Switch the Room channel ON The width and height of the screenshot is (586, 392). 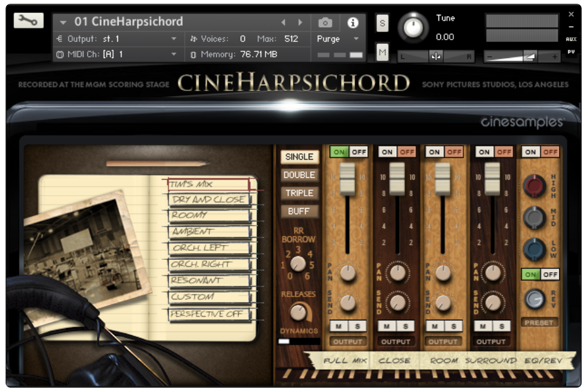click(x=434, y=152)
